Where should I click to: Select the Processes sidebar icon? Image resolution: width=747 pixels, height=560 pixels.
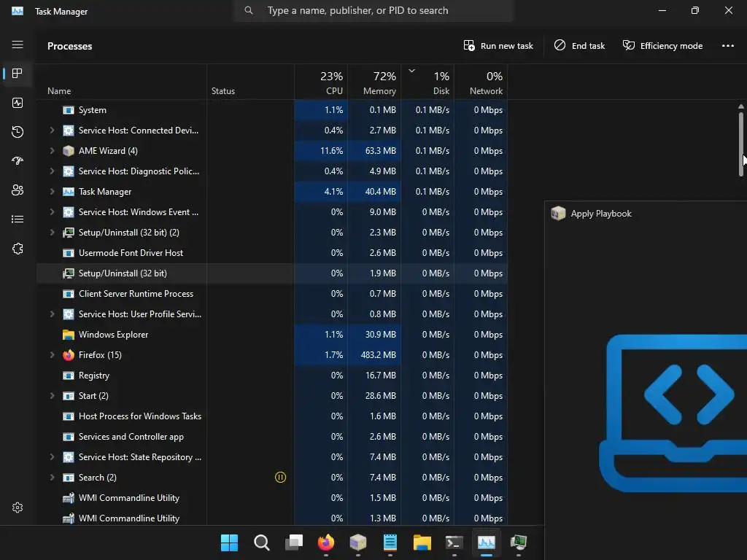(18, 74)
